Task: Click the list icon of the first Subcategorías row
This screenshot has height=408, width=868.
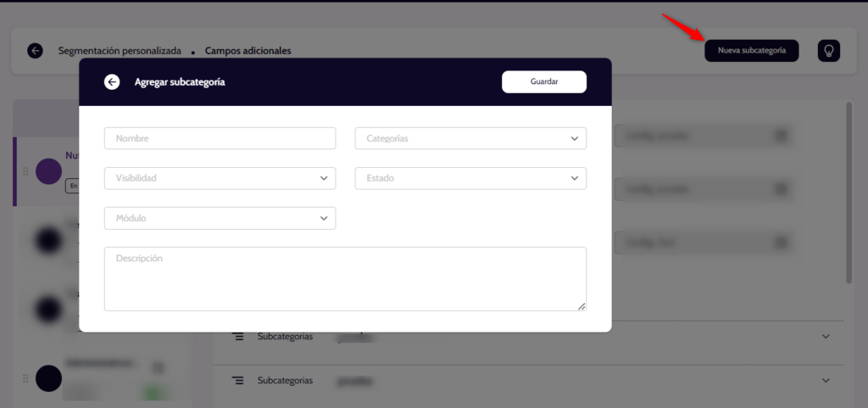Action: point(238,337)
